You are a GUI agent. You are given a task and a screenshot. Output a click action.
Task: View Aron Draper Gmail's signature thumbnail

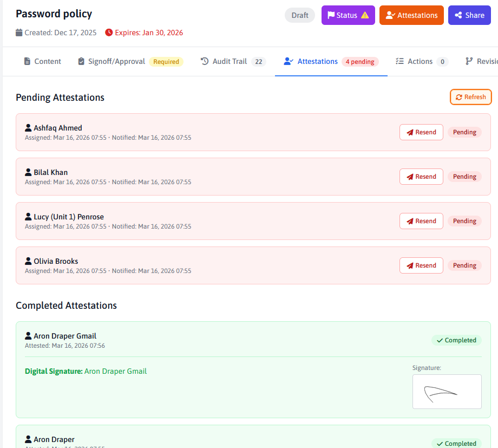(x=447, y=391)
